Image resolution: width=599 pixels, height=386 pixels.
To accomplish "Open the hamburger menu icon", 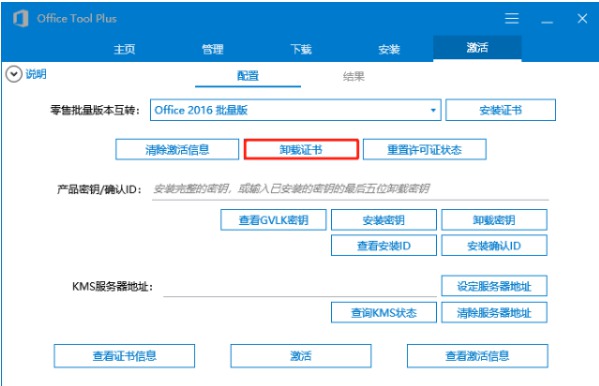I will tap(512, 18).
